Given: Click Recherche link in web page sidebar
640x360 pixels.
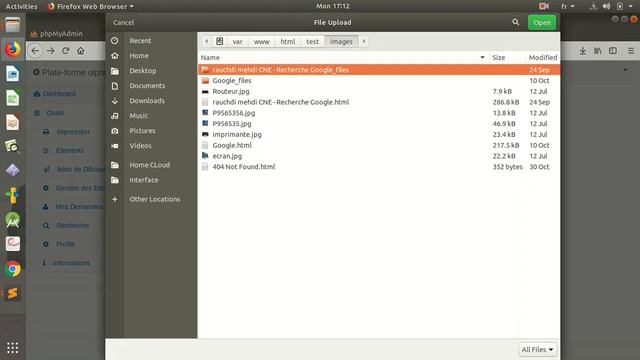Looking at the screenshot, I should [72, 225].
